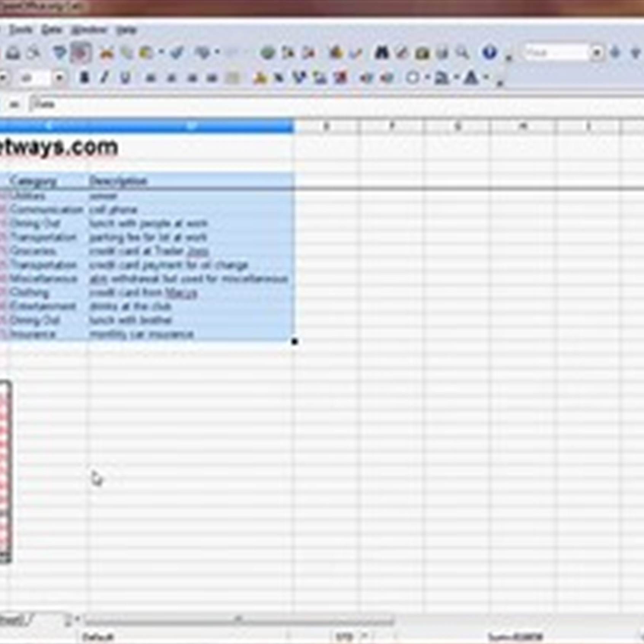Apply Borders to selected cells
The image size is (644, 644).
[413, 78]
